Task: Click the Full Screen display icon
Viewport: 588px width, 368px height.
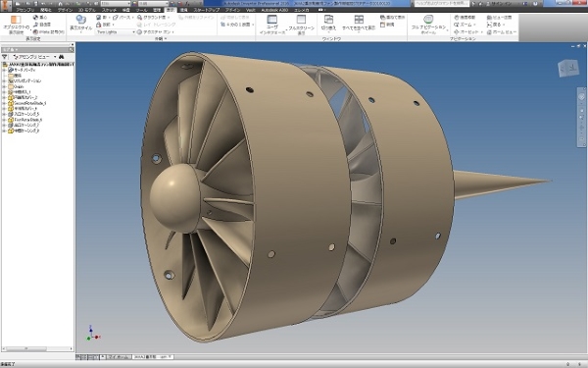Action: click(301, 20)
